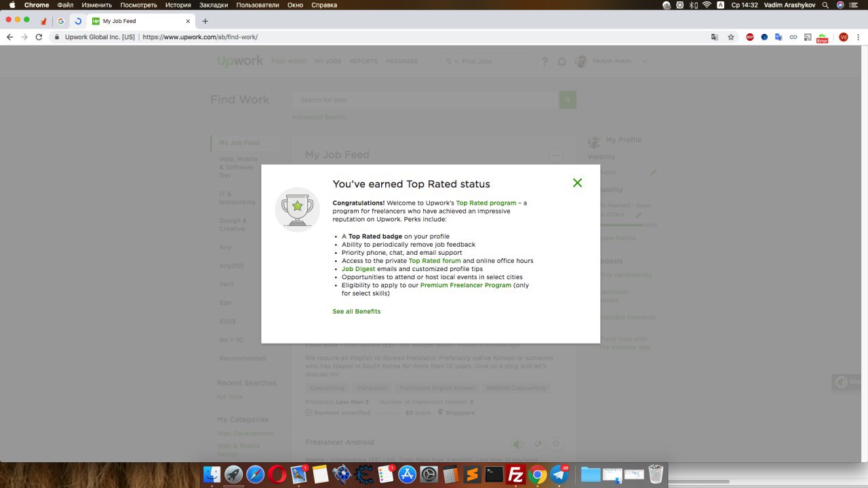Open the Изменить menu

point(96,5)
